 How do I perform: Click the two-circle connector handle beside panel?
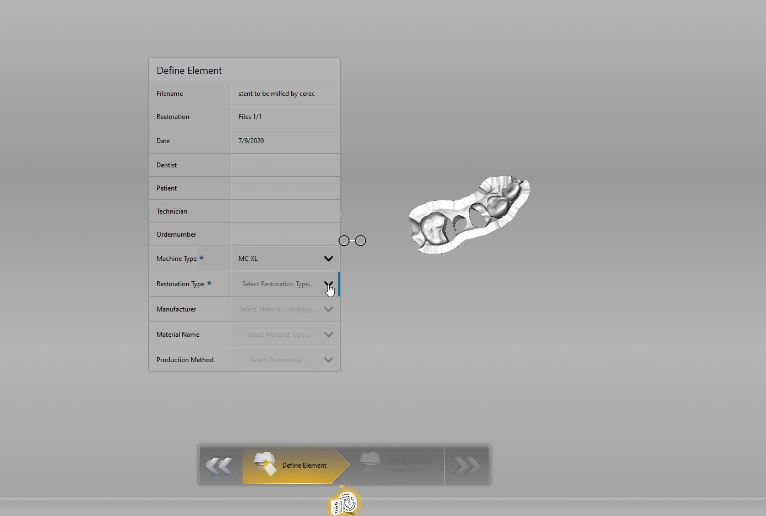click(352, 241)
